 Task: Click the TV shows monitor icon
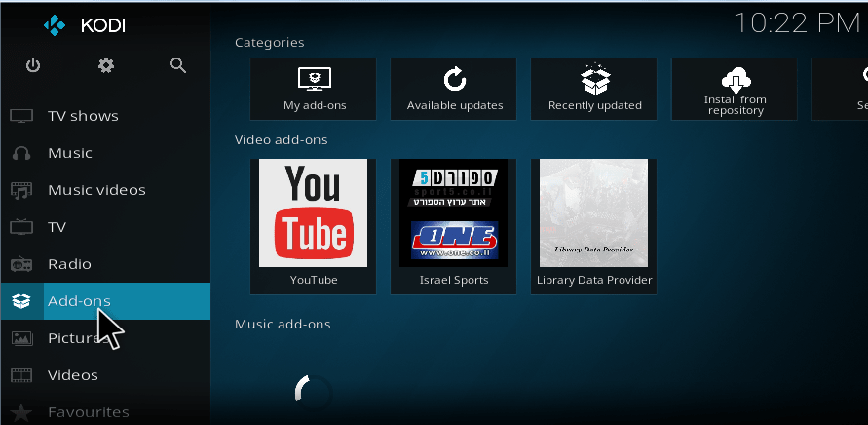[x=21, y=116]
